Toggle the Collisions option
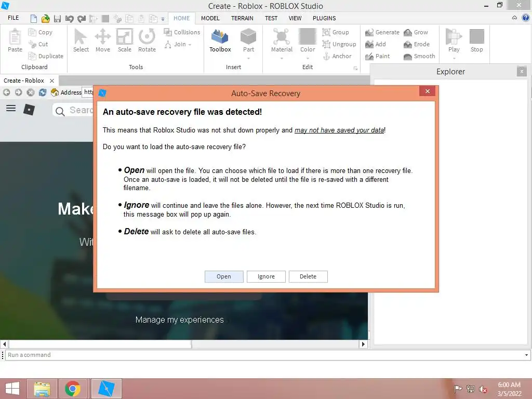Image resolution: width=532 pixels, height=399 pixels. tap(182, 32)
